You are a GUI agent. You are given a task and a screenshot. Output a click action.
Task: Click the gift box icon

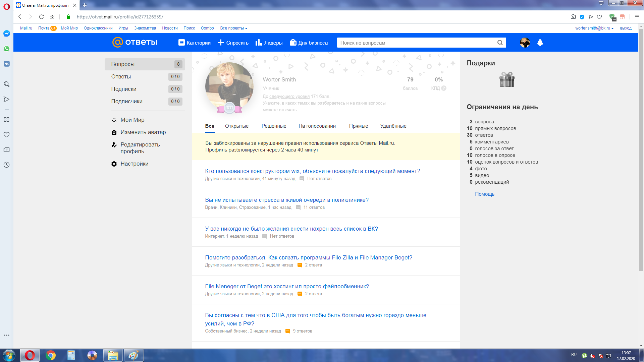tap(507, 80)
